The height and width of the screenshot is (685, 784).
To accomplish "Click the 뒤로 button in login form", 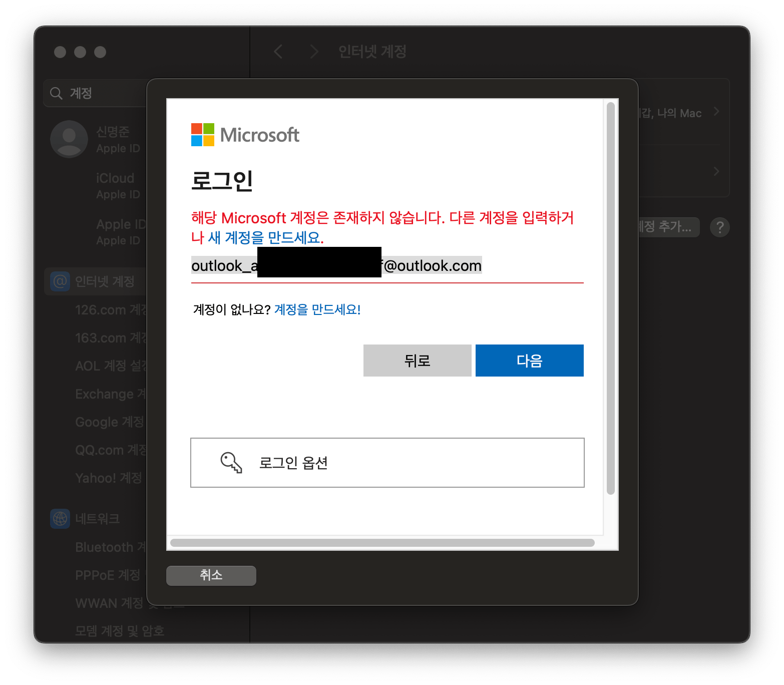I will [x=418, y=361].
